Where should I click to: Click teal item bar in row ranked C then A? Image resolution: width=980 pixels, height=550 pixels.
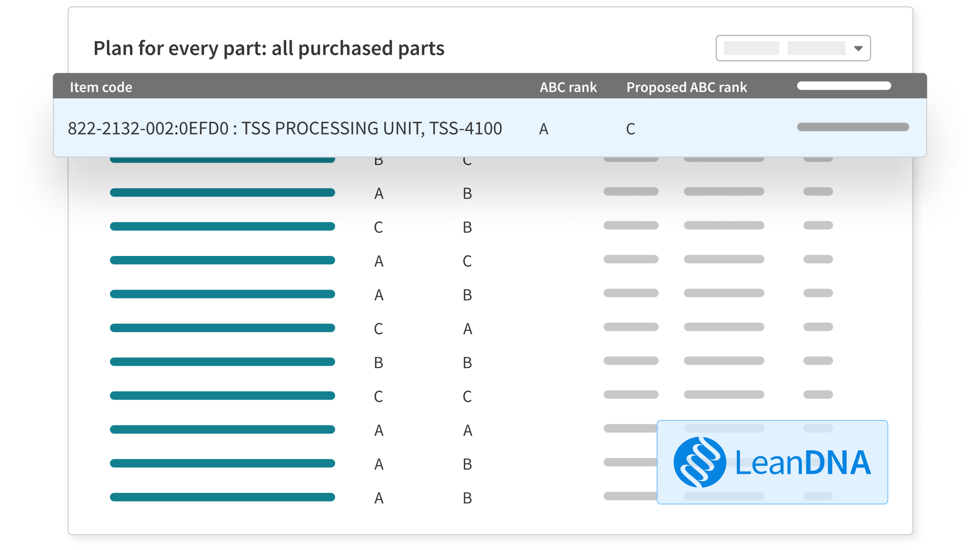[222, 328]
